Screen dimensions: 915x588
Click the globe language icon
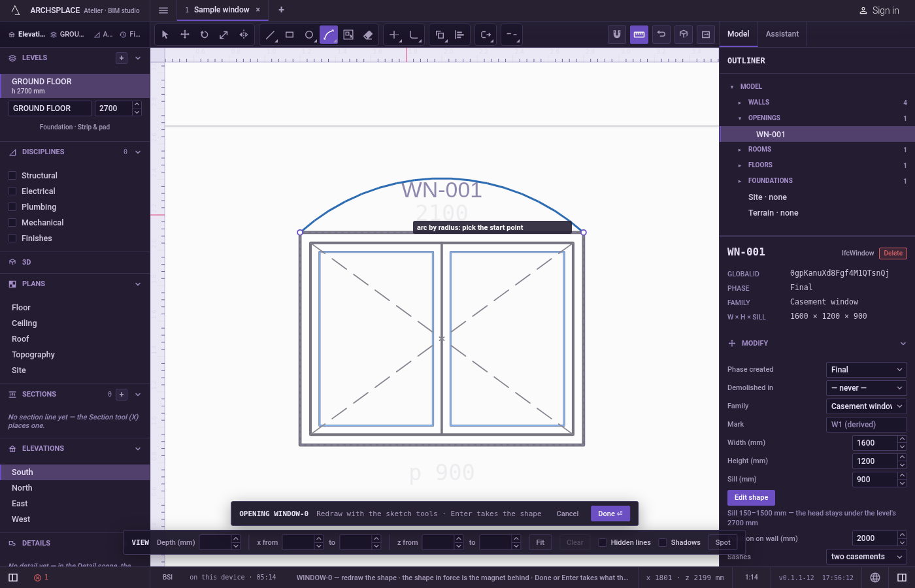[x=875, y=578]
